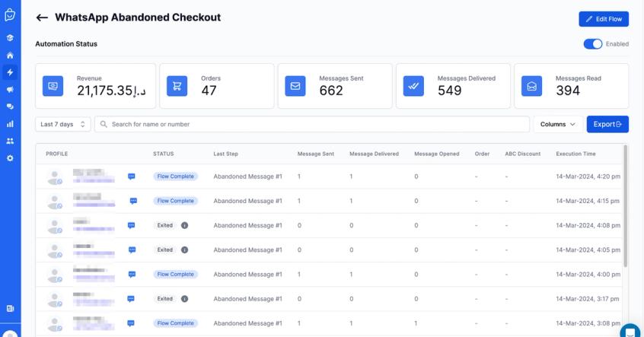Viewport: 644px width, 337px height.
Task: Click the Message Delivered column header
Action: (375, 154)
